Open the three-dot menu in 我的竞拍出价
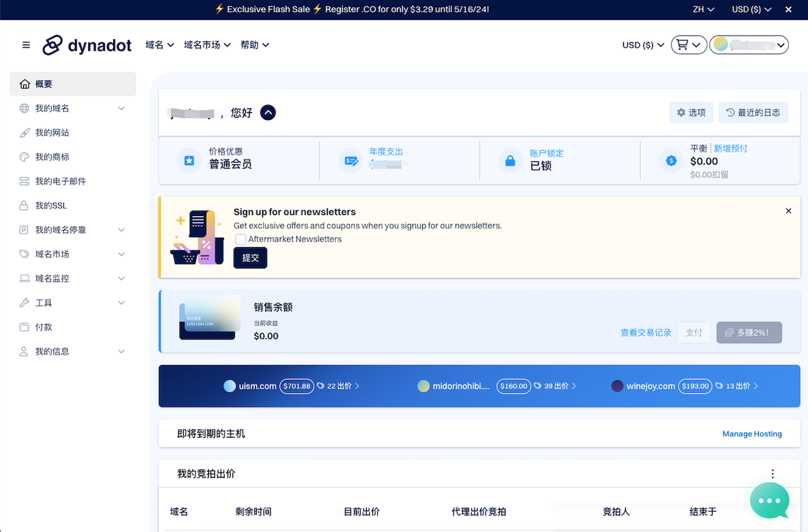The height and width of the screenshot is (532, 808). pos(773,474)
